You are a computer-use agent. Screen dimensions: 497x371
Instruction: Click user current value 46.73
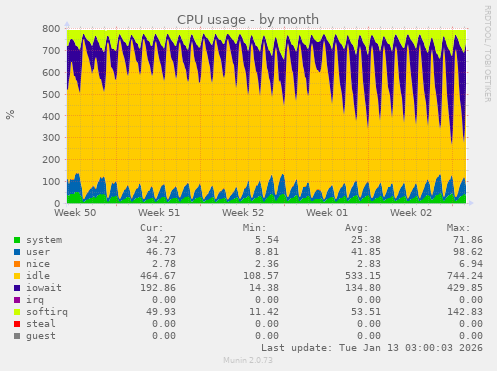(x=161, y=252)
